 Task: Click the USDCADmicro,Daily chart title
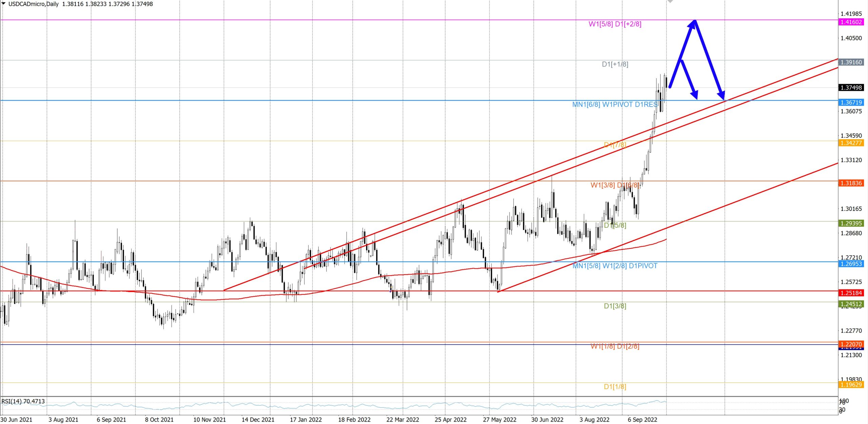pos(33,4)
